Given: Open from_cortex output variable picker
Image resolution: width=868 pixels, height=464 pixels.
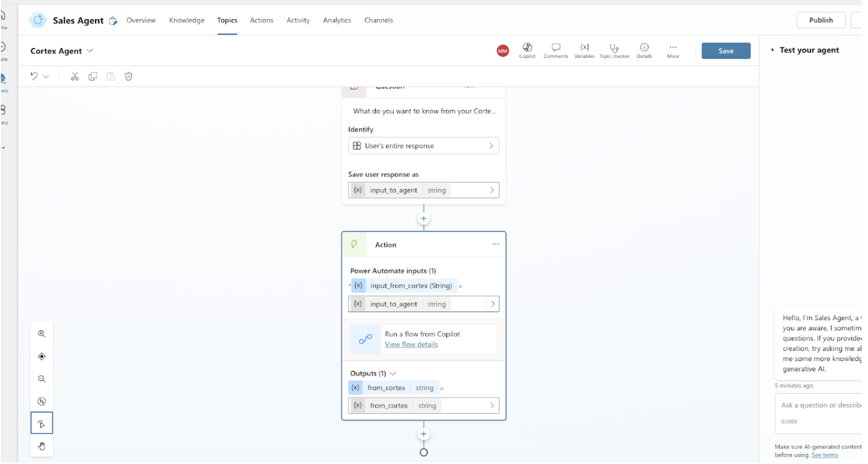Looking at the screenshot, I should tap(423, 406).
